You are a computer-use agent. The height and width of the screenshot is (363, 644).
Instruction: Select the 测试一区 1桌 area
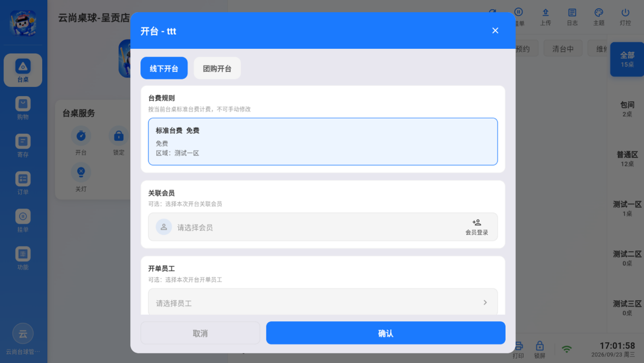tap(627, 209)
